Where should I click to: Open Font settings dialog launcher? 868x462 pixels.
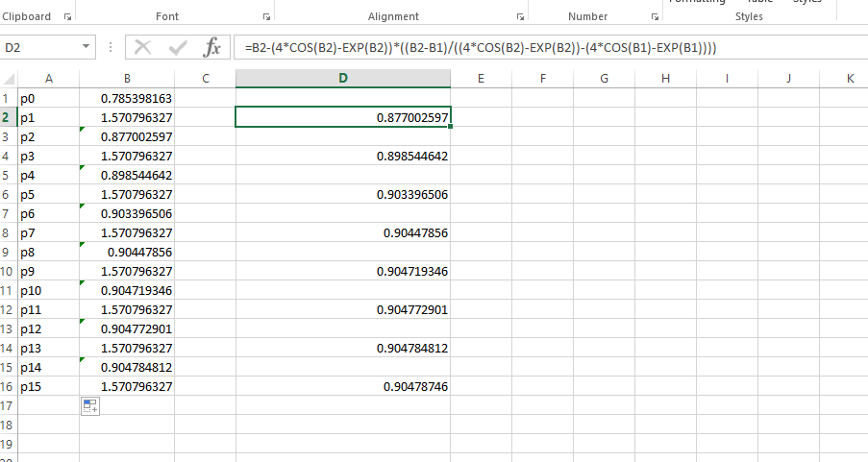(x=265, y=17)
